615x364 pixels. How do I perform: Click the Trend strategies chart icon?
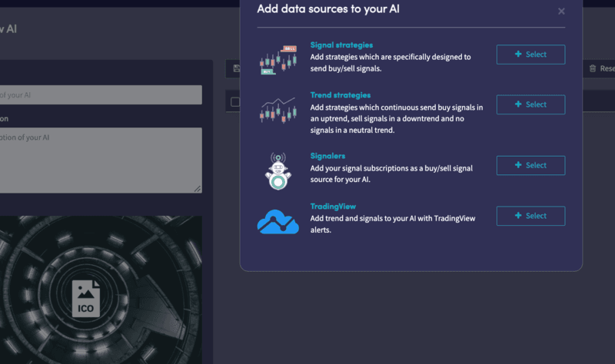click(278, 111)
